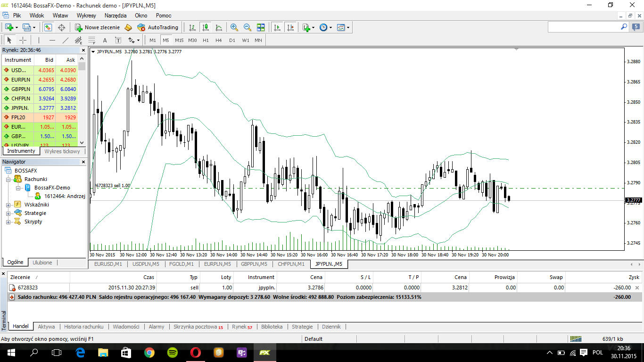Select the Fibonacci retracement tool
This screenshot has width=644, height=362.
[92, 40]
